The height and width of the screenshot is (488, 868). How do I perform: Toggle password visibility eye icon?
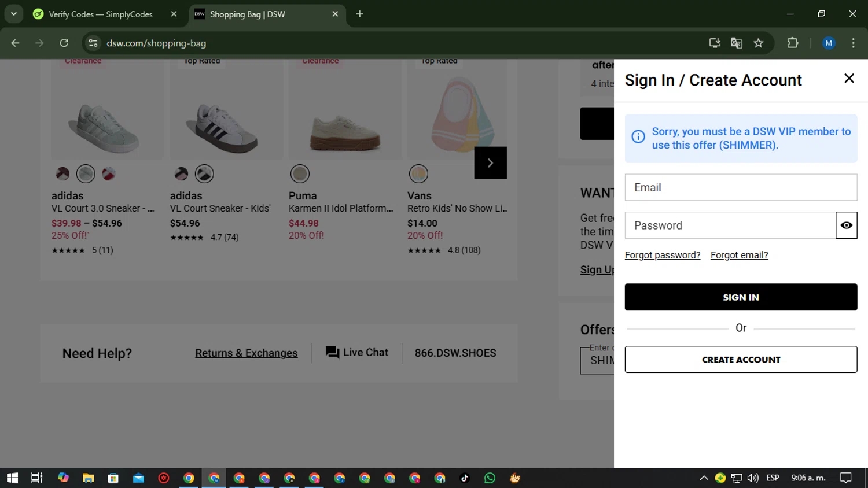coord(846,225)
